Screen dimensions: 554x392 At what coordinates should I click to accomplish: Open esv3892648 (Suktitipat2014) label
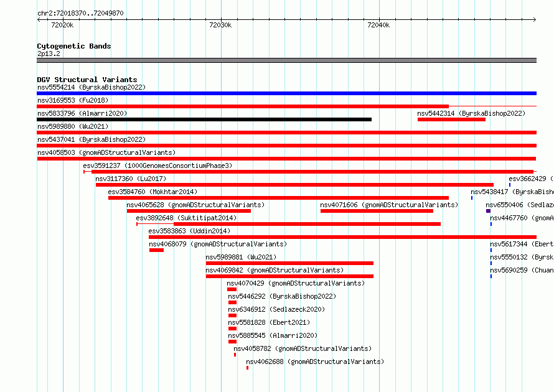[186, 218]
